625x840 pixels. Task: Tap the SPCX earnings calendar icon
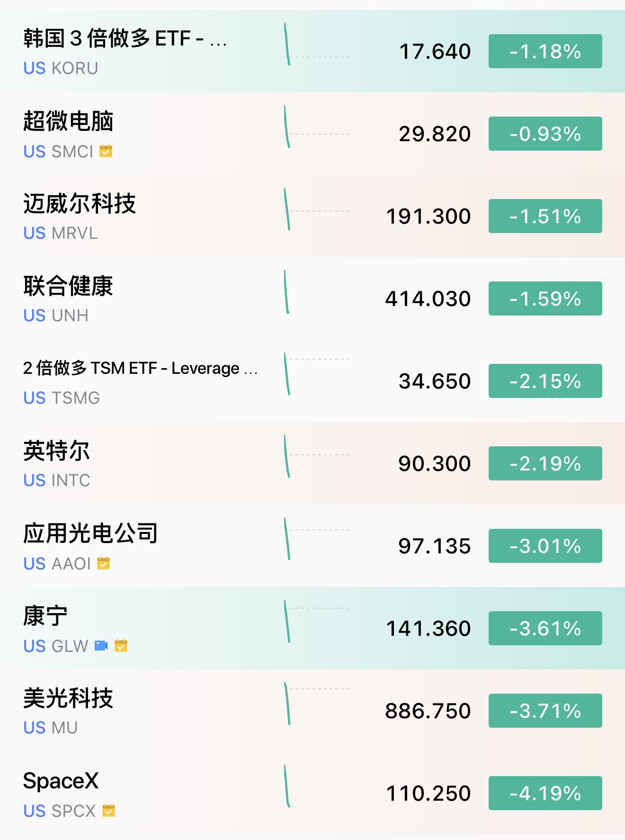pos(109,811)
